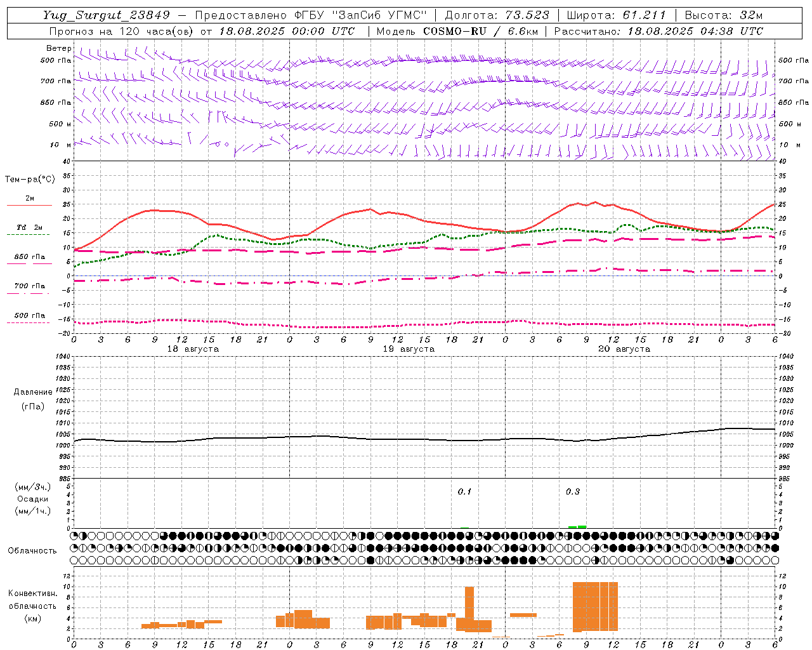Select the provider text ФГБУ "ЗапСиб УГМС"
The height and width of the screenshot is (650, 812).
362,15
